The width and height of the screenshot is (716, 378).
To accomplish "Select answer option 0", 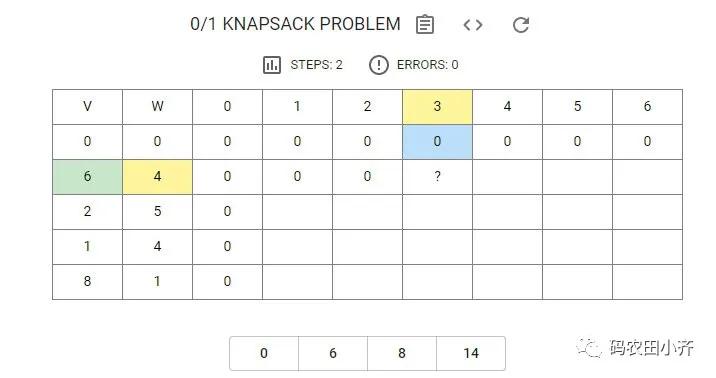I will pos(264,353).
